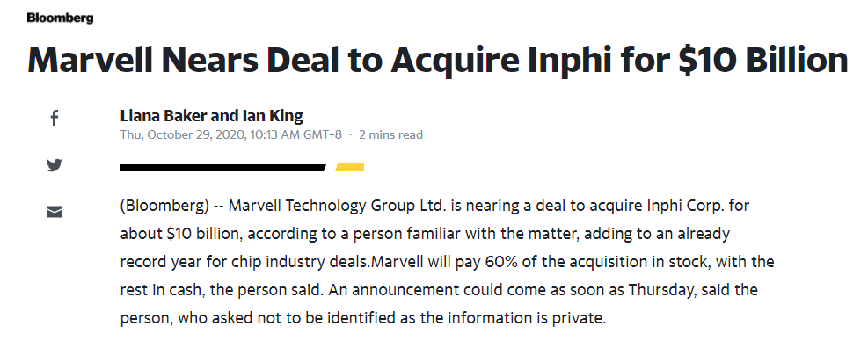Viewport: 868px width, 348px height.
Task: Click the yellow accent bar under byline
Action: point(349,168)
